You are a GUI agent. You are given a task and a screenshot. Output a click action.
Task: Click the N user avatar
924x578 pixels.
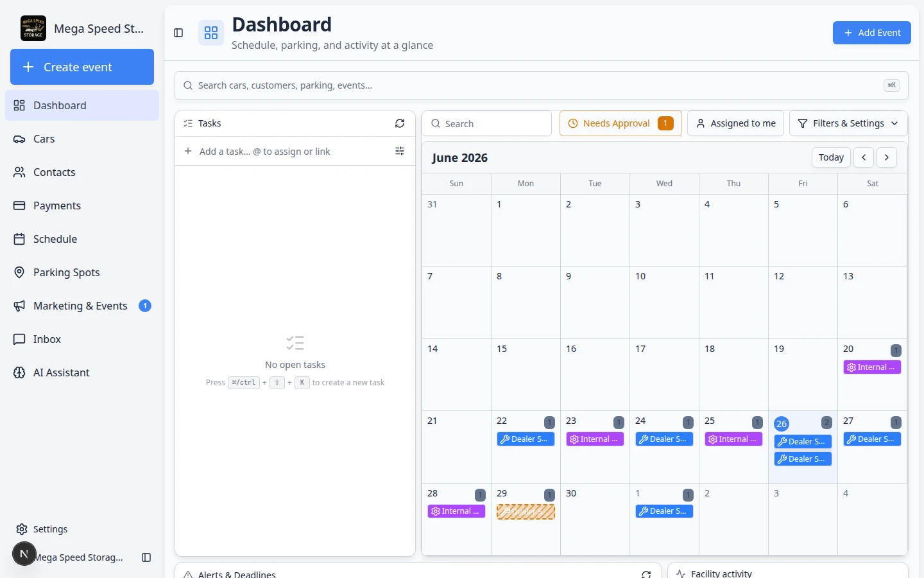point(24,554)
